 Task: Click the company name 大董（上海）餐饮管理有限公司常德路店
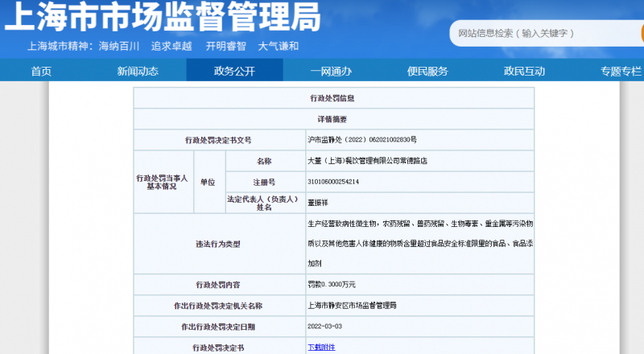pyautogui.click(x=368, y=161)
